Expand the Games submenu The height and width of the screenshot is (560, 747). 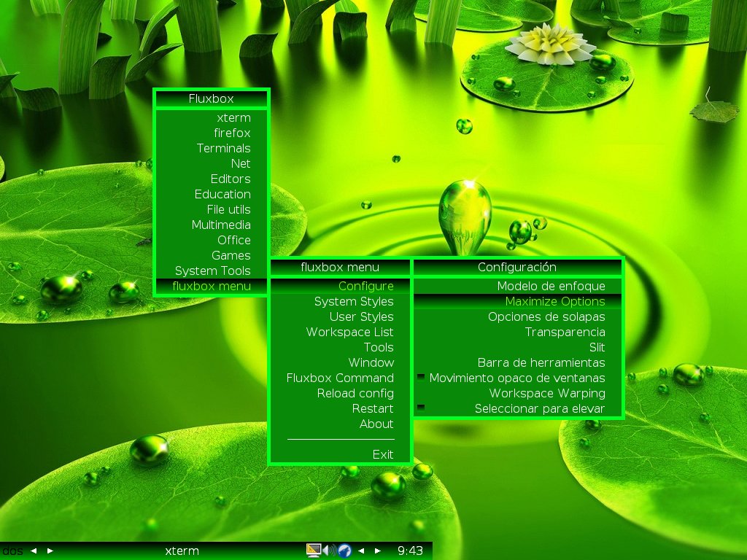click(x=211, y=255)
